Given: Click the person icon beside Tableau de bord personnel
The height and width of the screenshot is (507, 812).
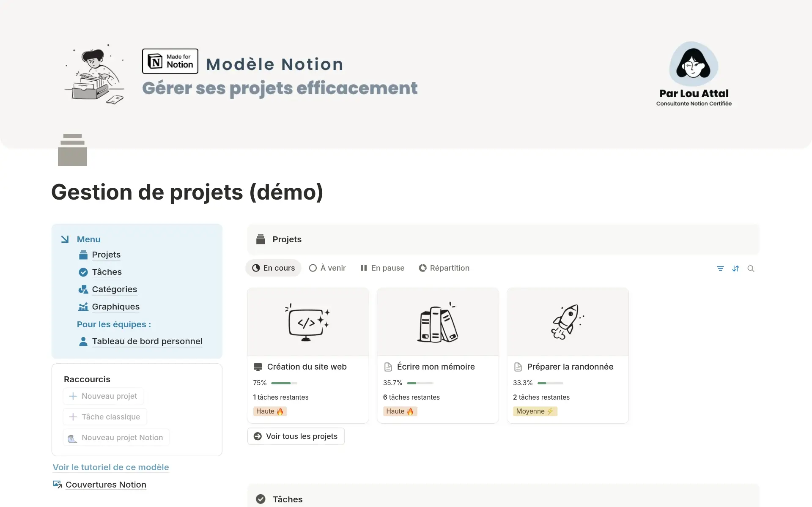Looking at the screenshot, I should (83, 341).
